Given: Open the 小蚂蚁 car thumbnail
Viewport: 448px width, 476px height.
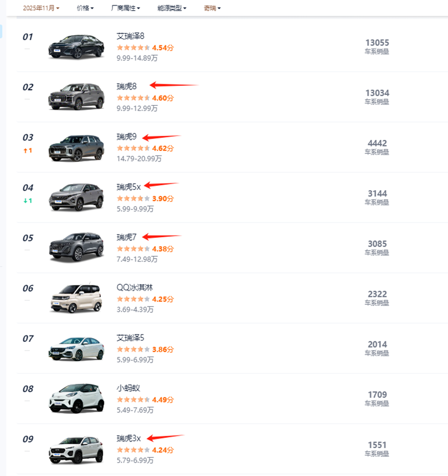Looking at the screenshot, I should 76,399.
